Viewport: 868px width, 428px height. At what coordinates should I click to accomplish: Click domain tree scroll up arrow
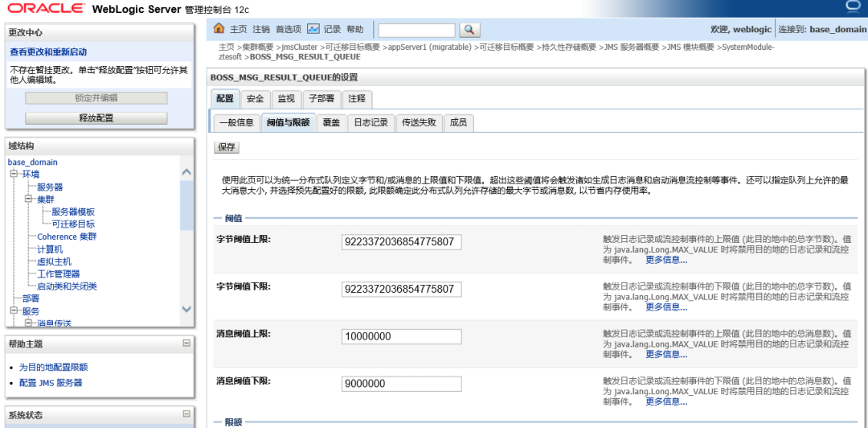coord(186,172)
